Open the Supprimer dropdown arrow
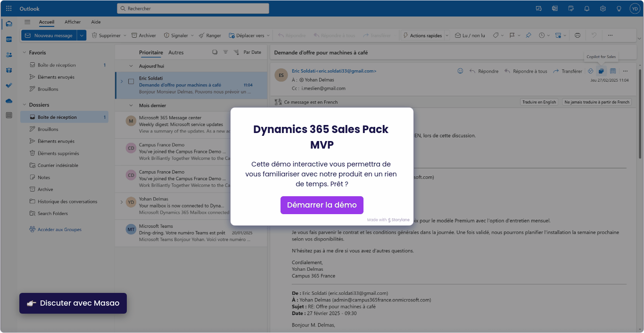This screenshot has height=333, width=644. 125,35
